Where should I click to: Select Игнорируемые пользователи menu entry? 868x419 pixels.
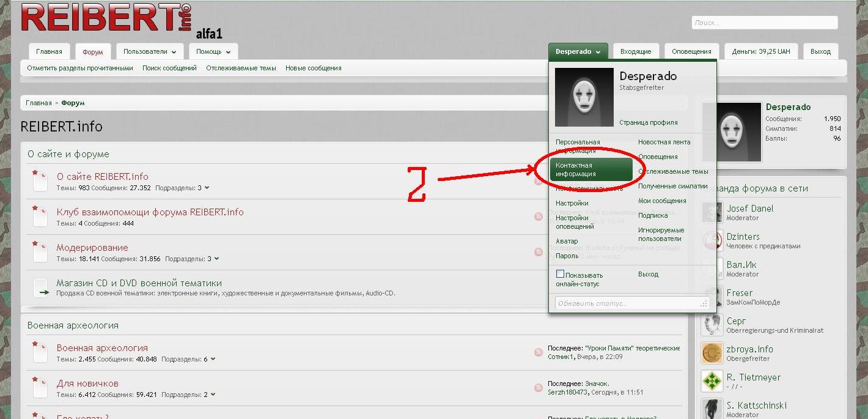click(661, 234)
